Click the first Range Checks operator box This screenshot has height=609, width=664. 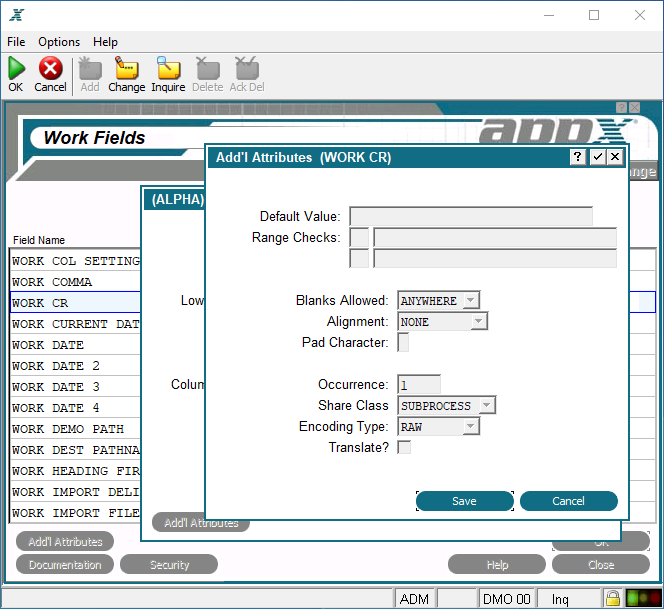(x=359, y=238)
